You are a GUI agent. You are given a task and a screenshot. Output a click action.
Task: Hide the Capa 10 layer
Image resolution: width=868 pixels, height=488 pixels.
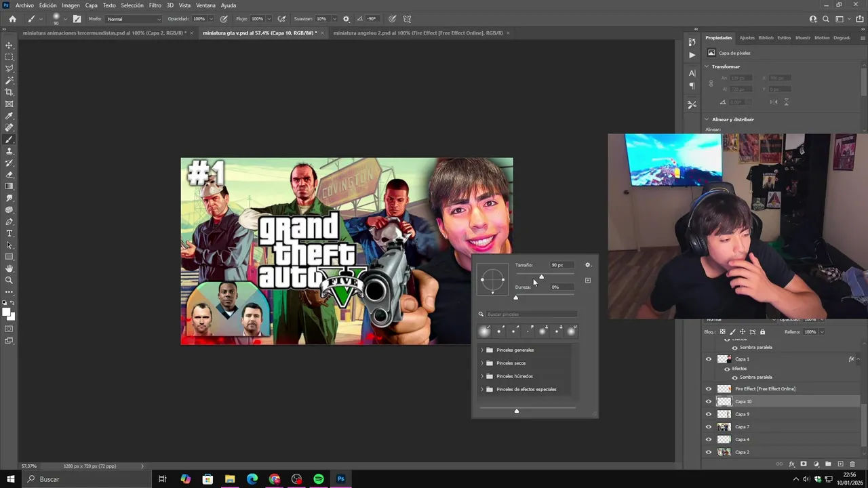[x=709, y=401]
